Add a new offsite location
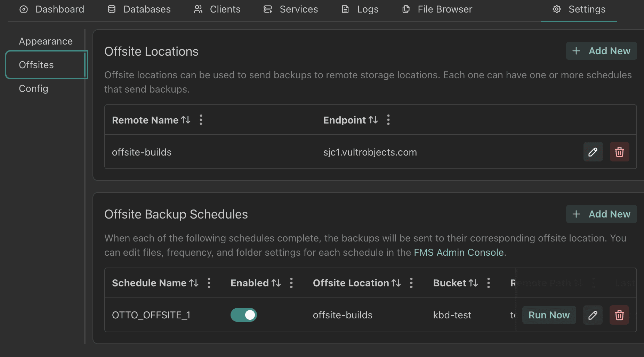This screenshot has width=644, height=357. pyautogui.click(x=601, y=51)
